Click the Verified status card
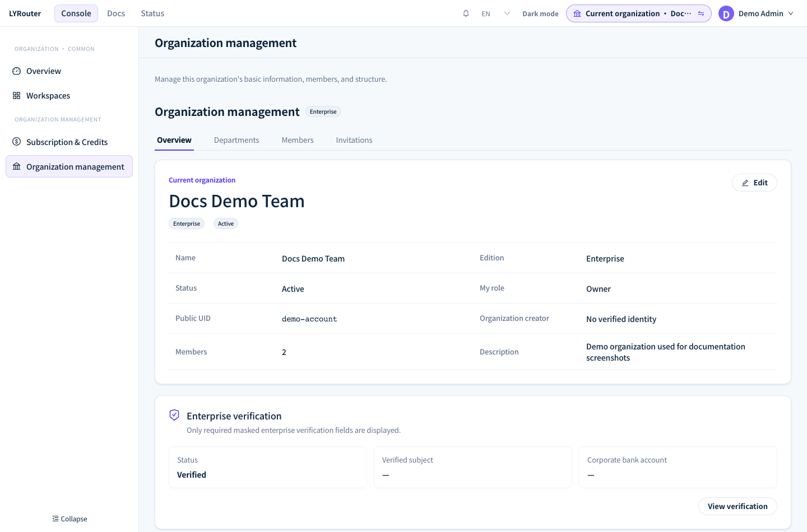The height and width of the screenshot is (532, 807). 268,467
